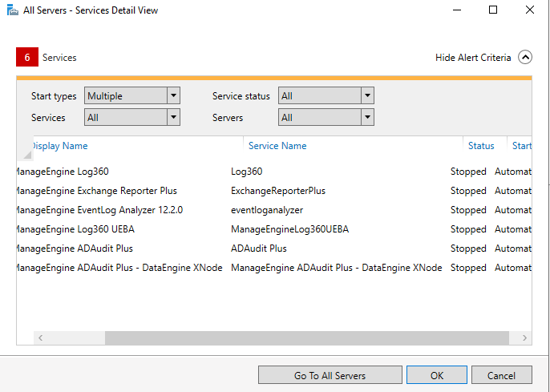Open the Service status dropdown
The height and width of the screenshot is (392, 550).
point(326,95)
